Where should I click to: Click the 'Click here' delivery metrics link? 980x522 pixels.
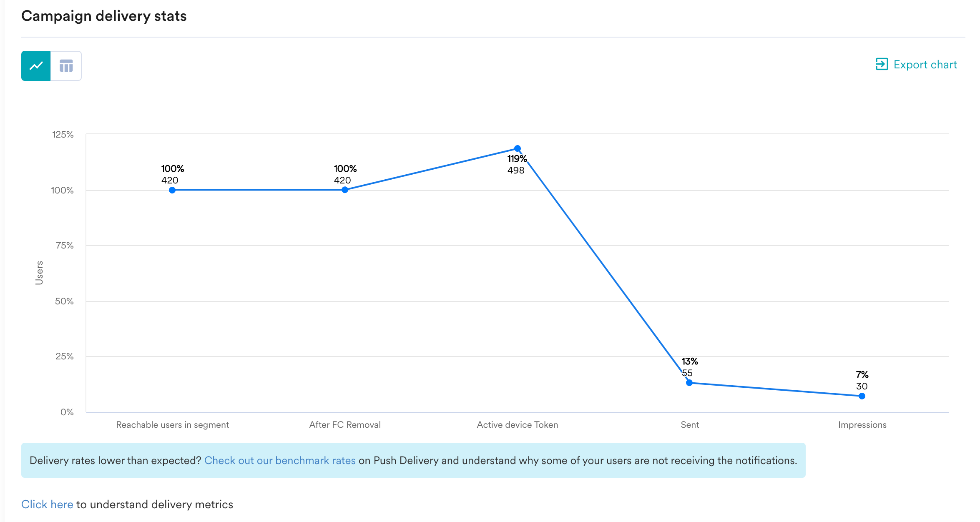47,504
